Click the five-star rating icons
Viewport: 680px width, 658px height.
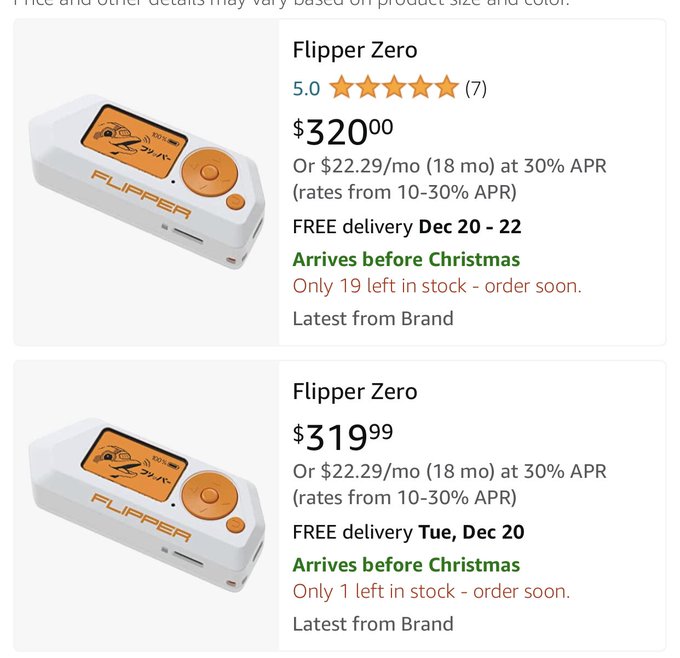[x=394, y=88]
